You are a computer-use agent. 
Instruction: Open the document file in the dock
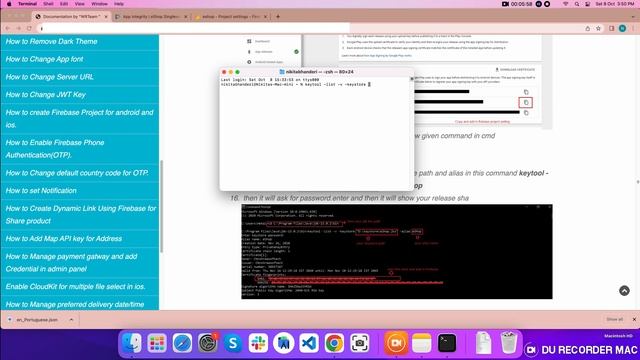483,343
